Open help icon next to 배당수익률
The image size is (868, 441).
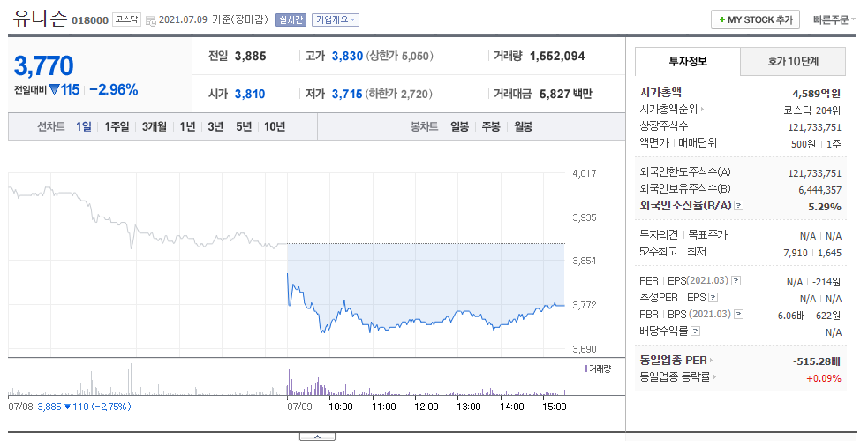point(695,331)
